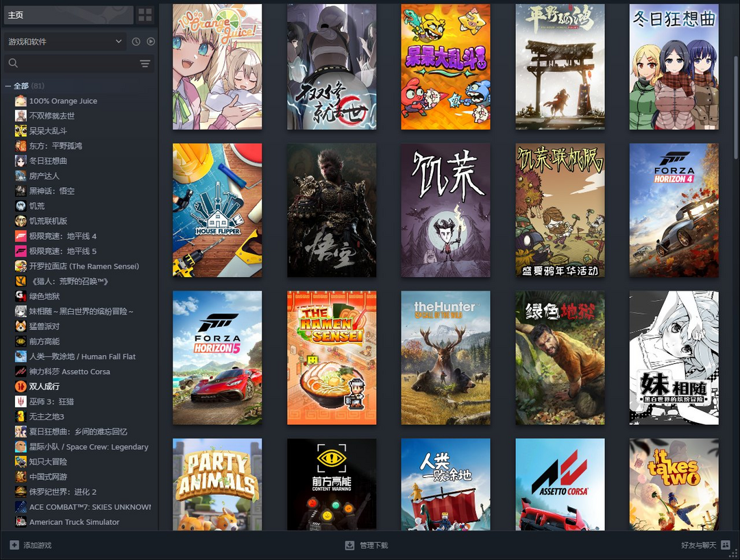Click the 双人成行 list icon
Screen dimensions: 740x560
point(21,386)
